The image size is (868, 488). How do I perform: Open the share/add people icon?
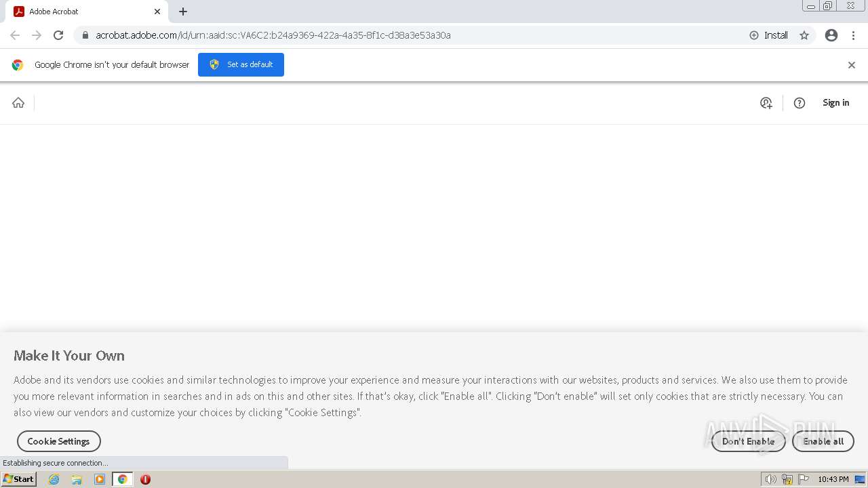tap(766, 103)
